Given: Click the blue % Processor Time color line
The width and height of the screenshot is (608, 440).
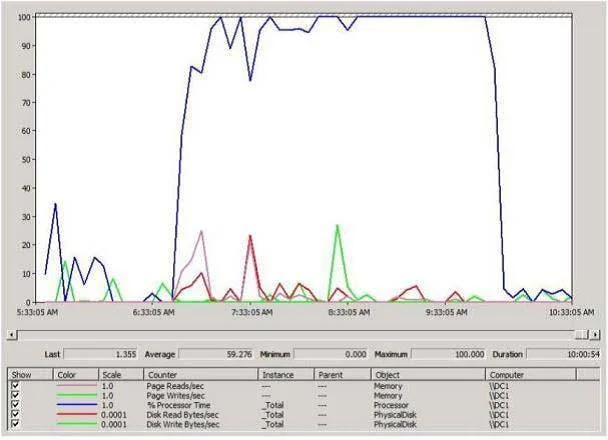Looking at the screenshot, I should pyautogui.click(x=76, y=405).
